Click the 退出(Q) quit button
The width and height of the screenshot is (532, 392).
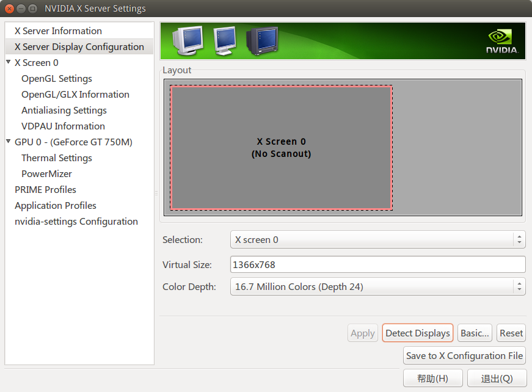497,379
